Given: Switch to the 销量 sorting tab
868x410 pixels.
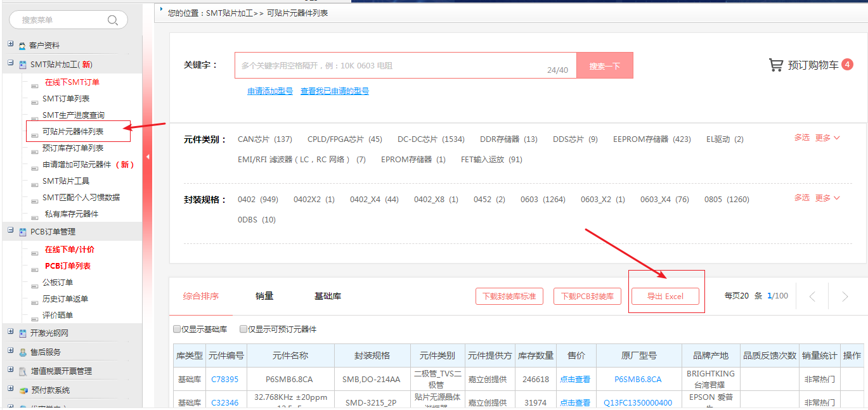Looking at the screenshot, I should (x=264, y=296).
